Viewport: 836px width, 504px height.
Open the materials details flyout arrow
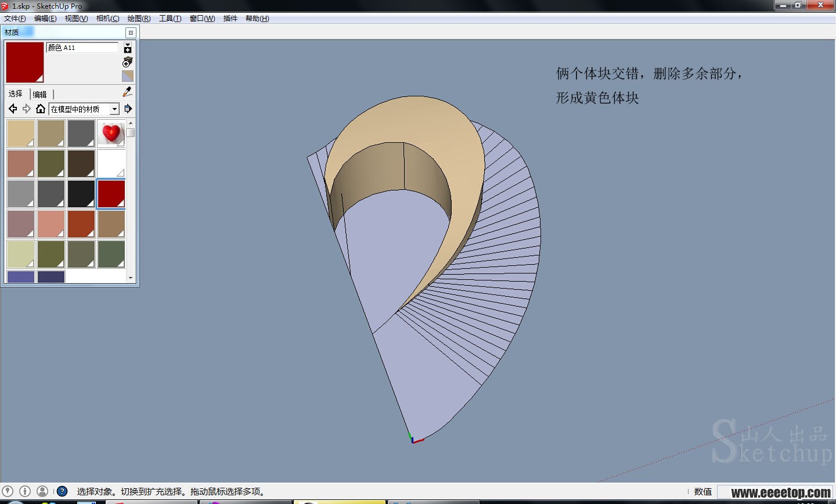pyautogui.click(x=128, y=109)
